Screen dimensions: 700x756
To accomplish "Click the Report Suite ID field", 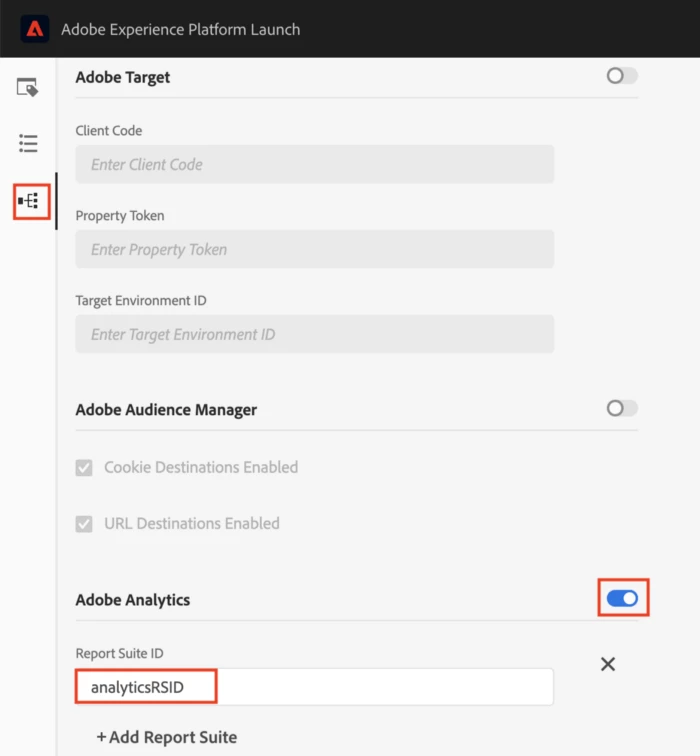I will 314,687.
